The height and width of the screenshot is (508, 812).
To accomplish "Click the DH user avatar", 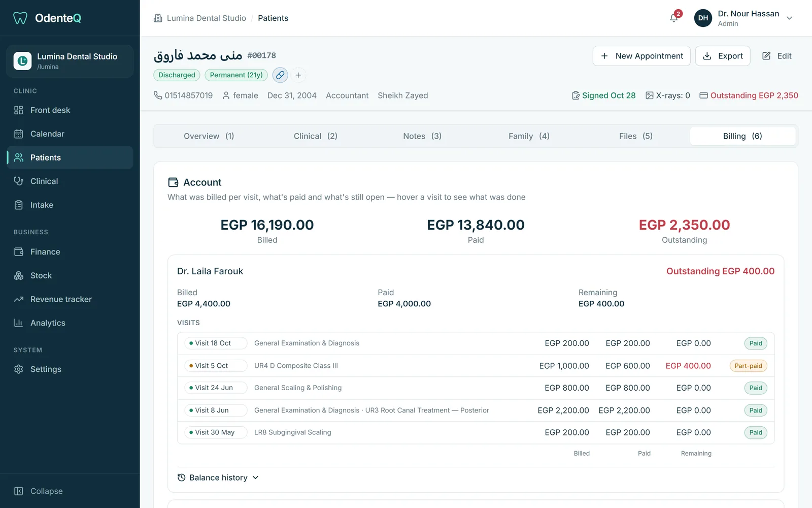I will 703,18.
